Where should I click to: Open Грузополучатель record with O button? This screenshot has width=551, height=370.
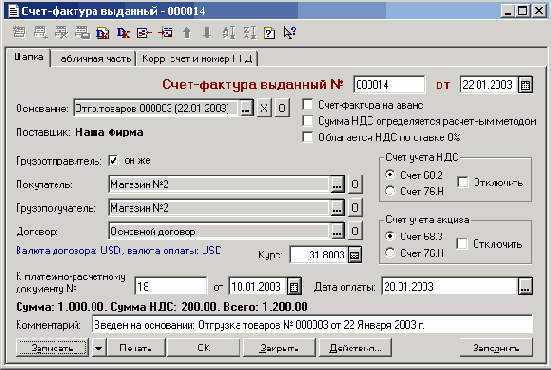[355, 208]
